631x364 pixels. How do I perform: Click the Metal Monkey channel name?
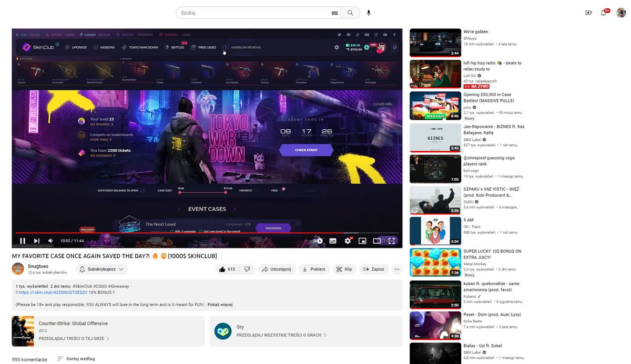(x=476, y=264)
